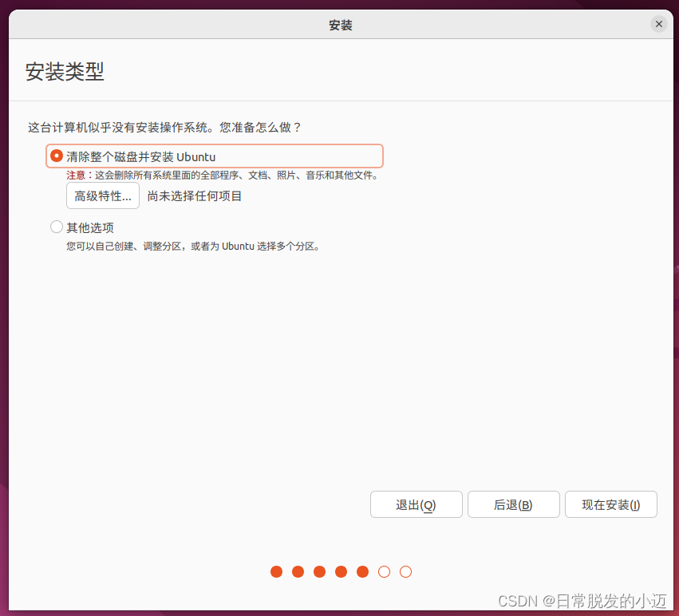Click the "安装" window title text

[x=341, y=25]
